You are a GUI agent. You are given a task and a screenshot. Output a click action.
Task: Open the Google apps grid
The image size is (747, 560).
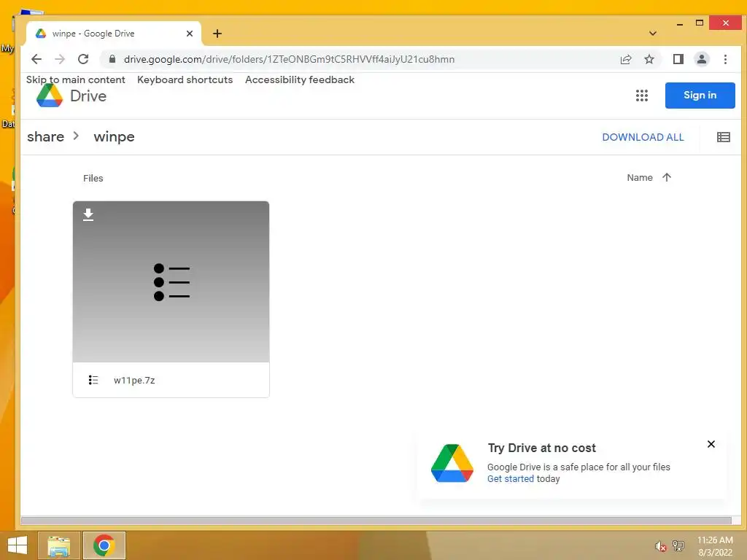[x=642, y=96]
